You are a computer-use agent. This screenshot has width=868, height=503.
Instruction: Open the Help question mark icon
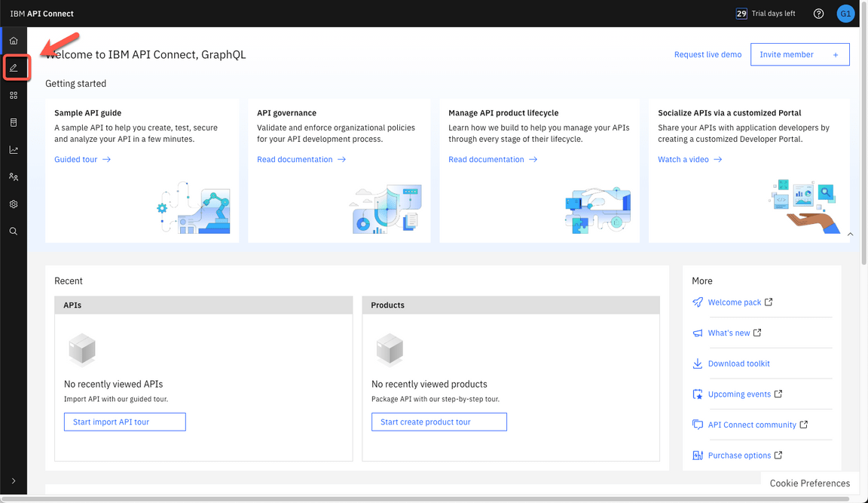[x=818, y=14]
